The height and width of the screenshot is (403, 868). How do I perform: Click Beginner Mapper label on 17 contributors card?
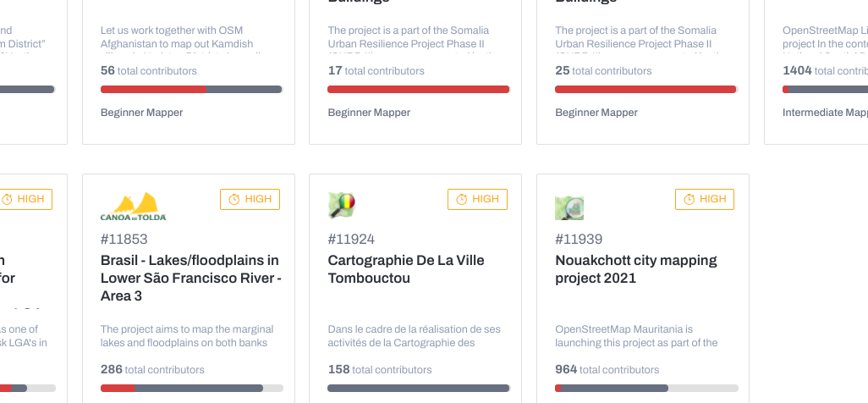[x=369, y=113]
